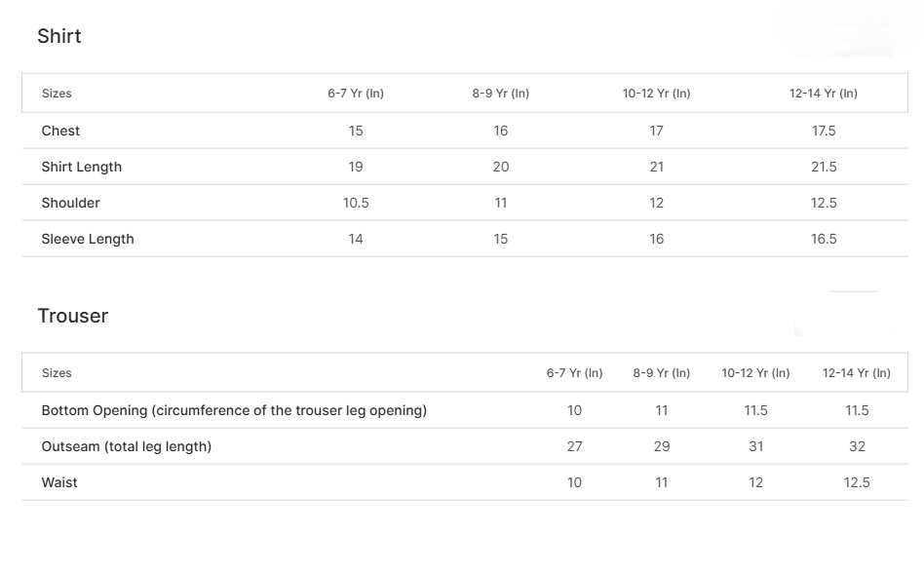
Task: Click Waist value 12.5 for 12-14 Yr
Action: coord(857,482)
